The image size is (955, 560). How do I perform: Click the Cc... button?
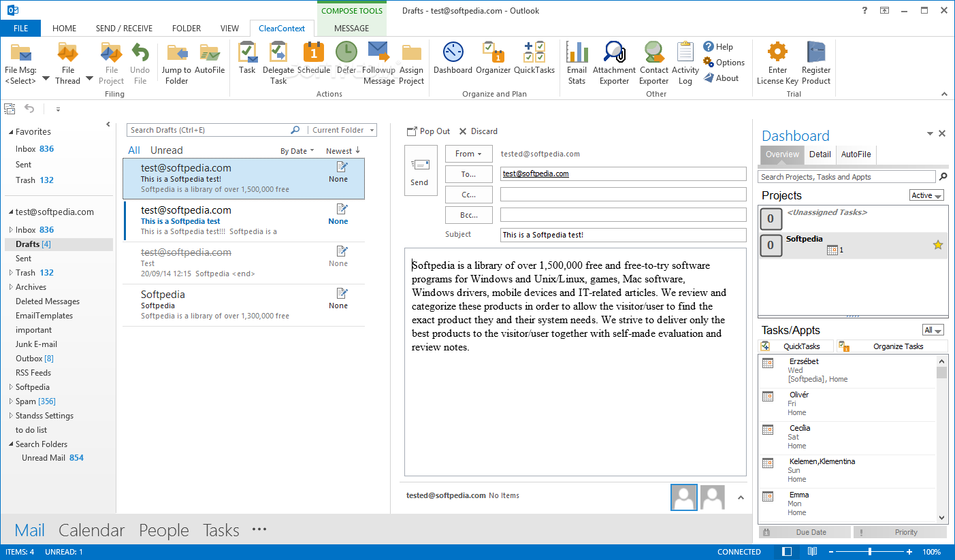pyautogui.click(x=468, y=195)
